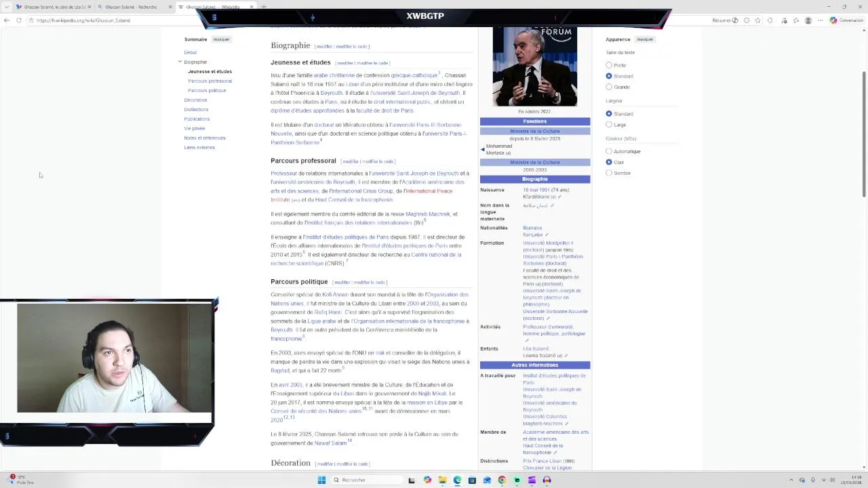
Task: Open the headphones app on taskbar
Action: (x=547, y=480)
